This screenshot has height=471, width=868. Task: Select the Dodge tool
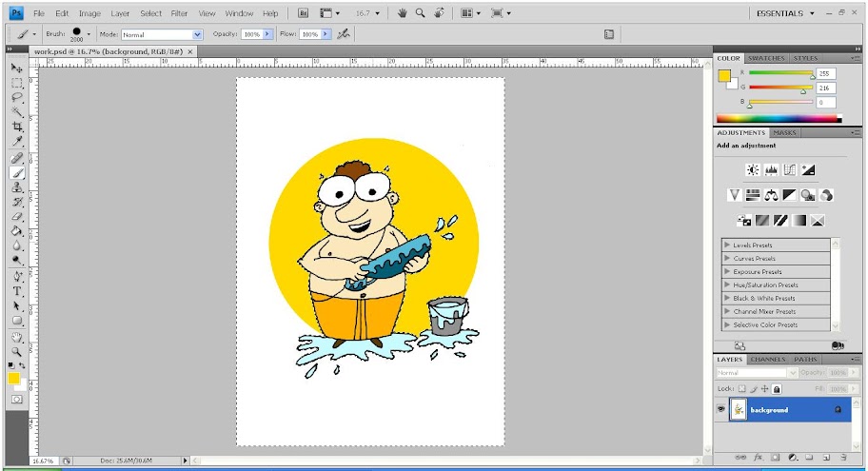17,260
